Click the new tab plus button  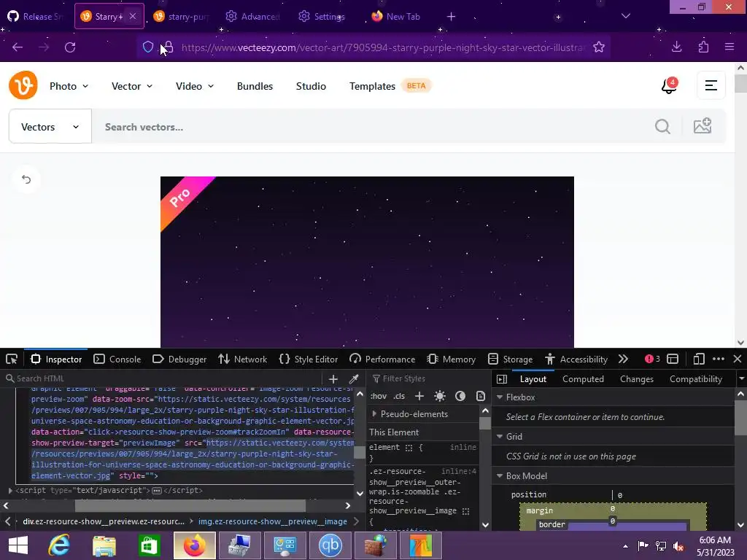click(x=451, y=17)
